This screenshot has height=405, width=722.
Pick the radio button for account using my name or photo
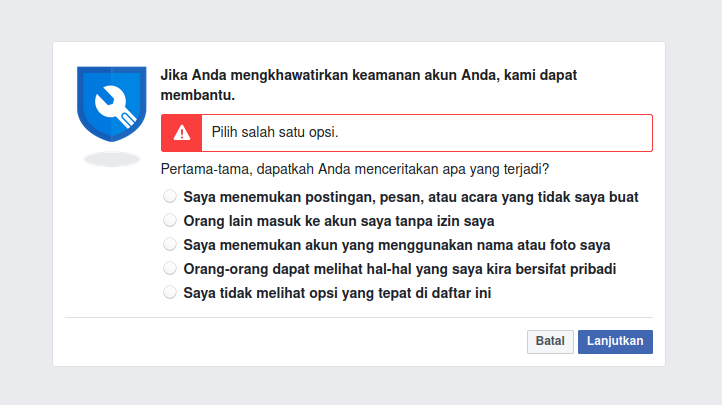(x=171, y=244)
